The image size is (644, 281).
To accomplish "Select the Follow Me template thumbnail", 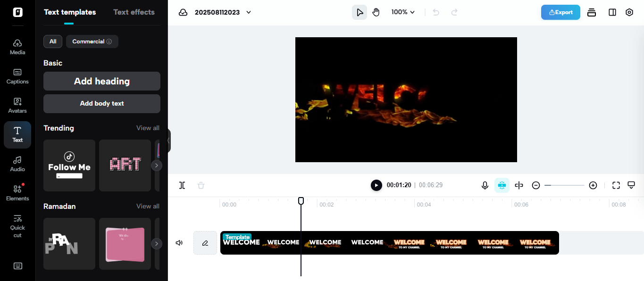I will (69, 165).
